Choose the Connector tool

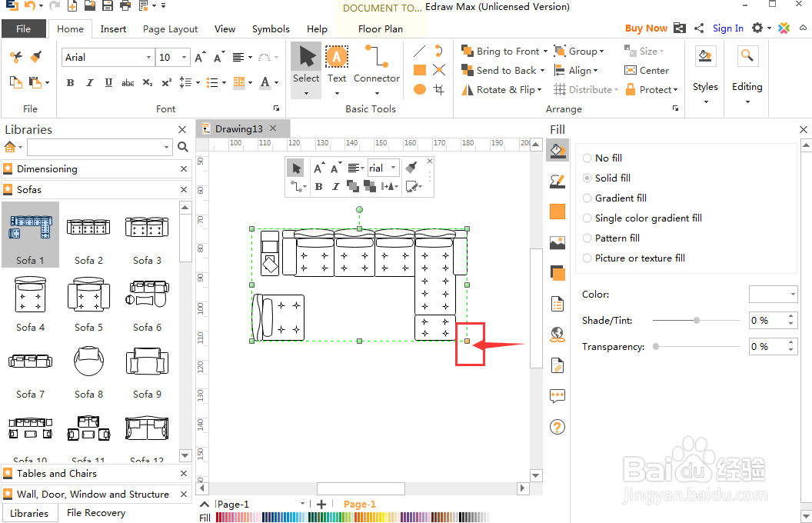click(377, 64)
